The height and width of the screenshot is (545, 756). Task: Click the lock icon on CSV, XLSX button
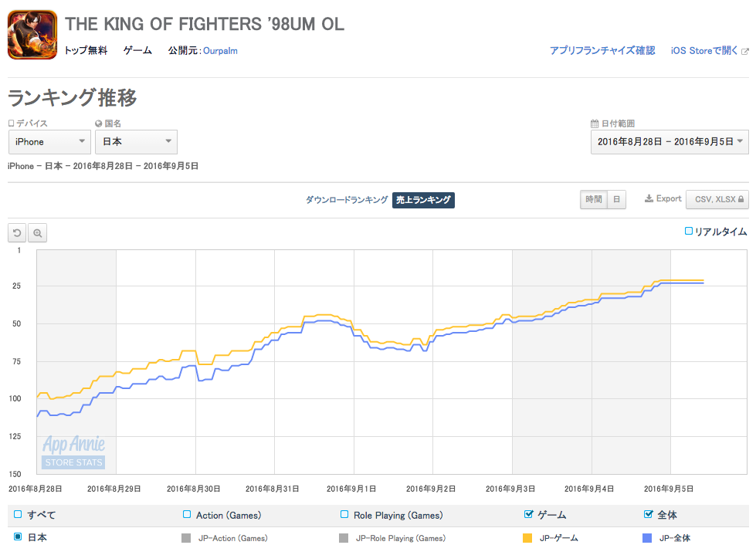742,199
